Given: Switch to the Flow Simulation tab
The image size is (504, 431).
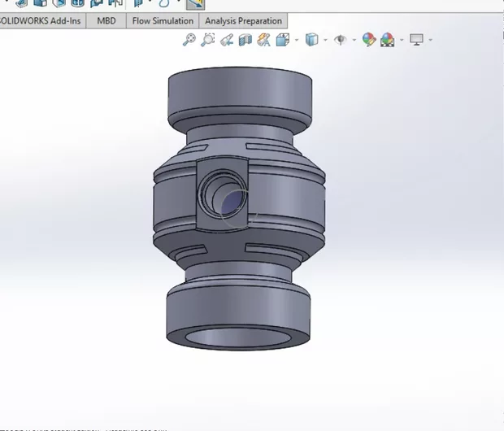Looking at the screenshot, I should coord(163,20).
